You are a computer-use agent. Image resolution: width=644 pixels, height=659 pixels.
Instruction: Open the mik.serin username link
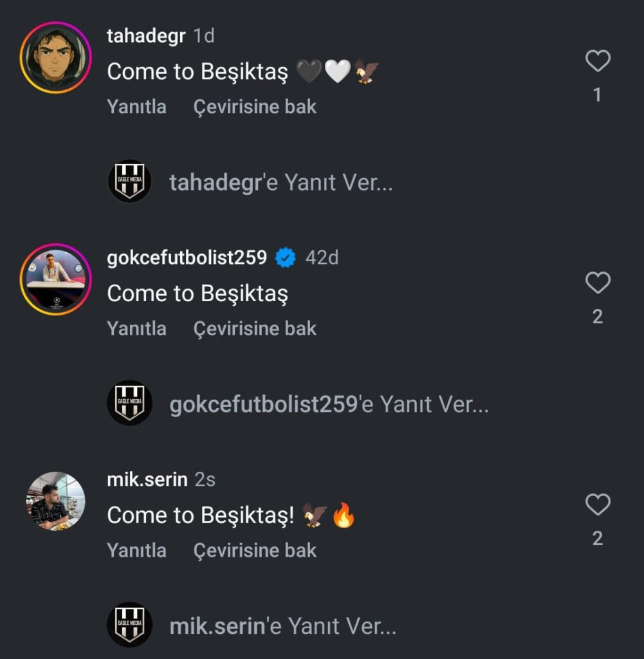147,479
